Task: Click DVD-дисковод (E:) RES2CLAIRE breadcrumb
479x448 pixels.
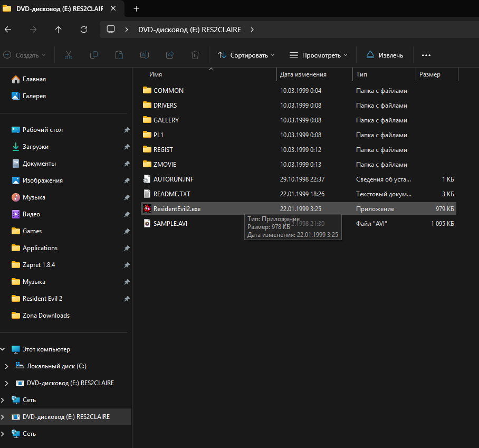Action: (x=189, y=30)
